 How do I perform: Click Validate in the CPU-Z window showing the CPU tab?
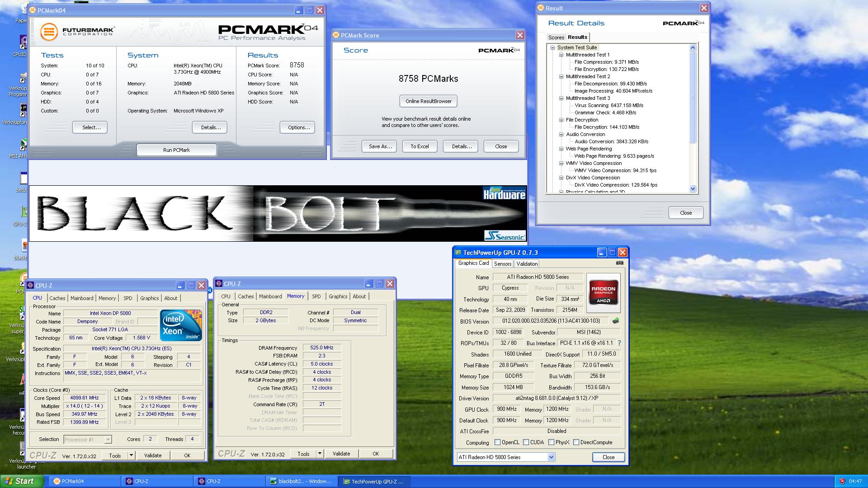tap(153, 455)
